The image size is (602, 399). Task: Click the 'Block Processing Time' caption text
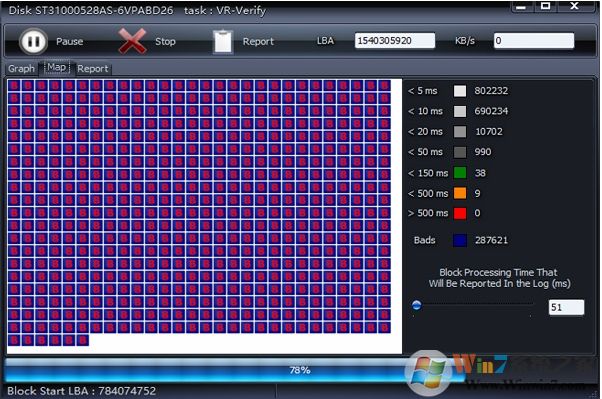pyautogui.click(x=499, y=278)
